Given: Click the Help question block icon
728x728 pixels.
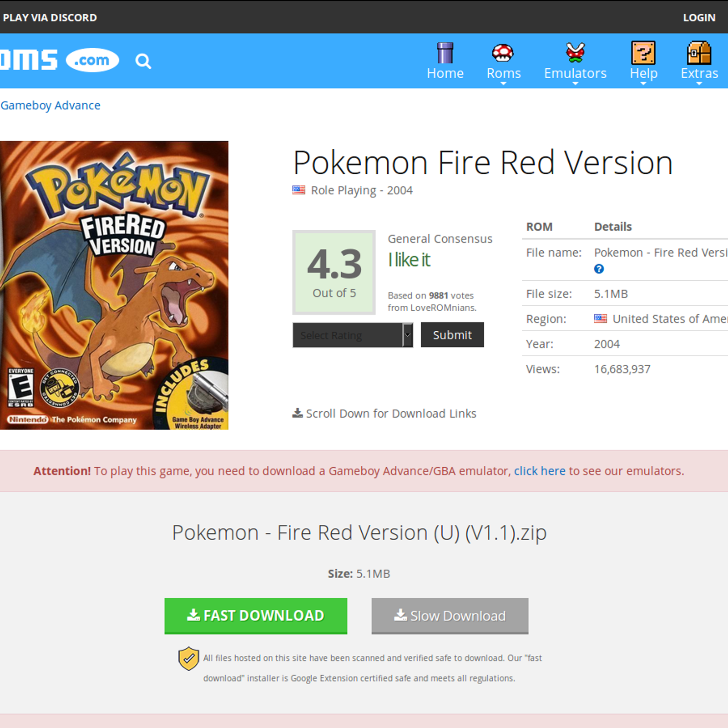Looking at the screenshot, I should pyautogui.click(x=643, y=53).
